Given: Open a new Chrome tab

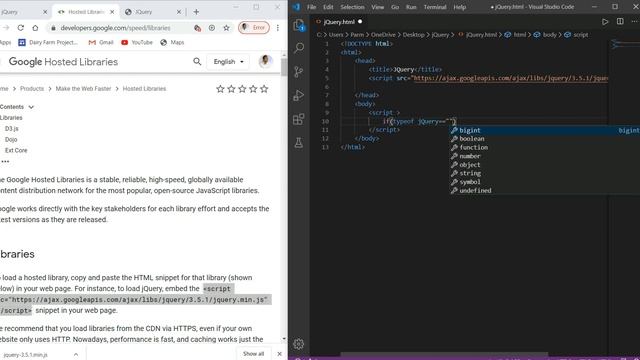Looking at the screenshot, I should coord(196,12).
